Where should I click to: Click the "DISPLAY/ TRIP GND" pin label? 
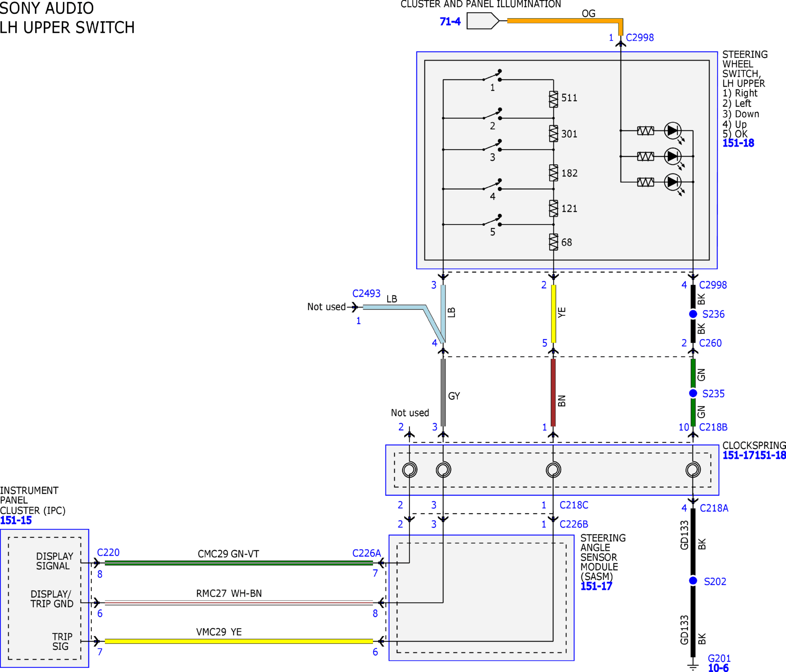pyautogui.click(x=52, y=599)
